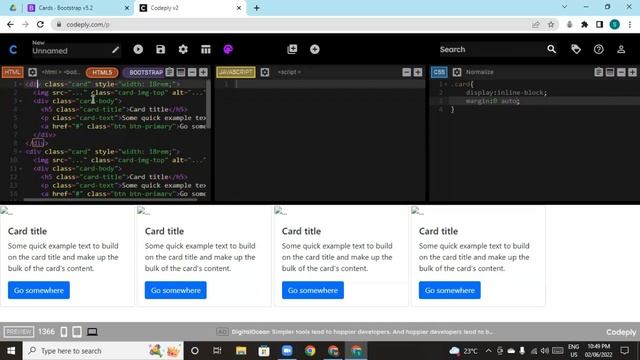This screenshot has height=360, width=640.
Task: Switch preview to laptop size icon
Action: point(92,332)
